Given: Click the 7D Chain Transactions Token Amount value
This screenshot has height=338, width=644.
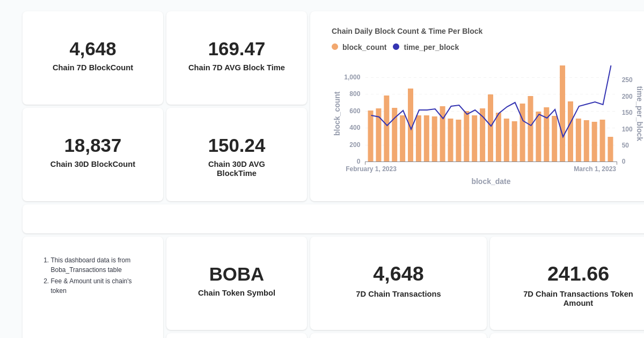Looking at the screenshot, I should click(578, 274).
